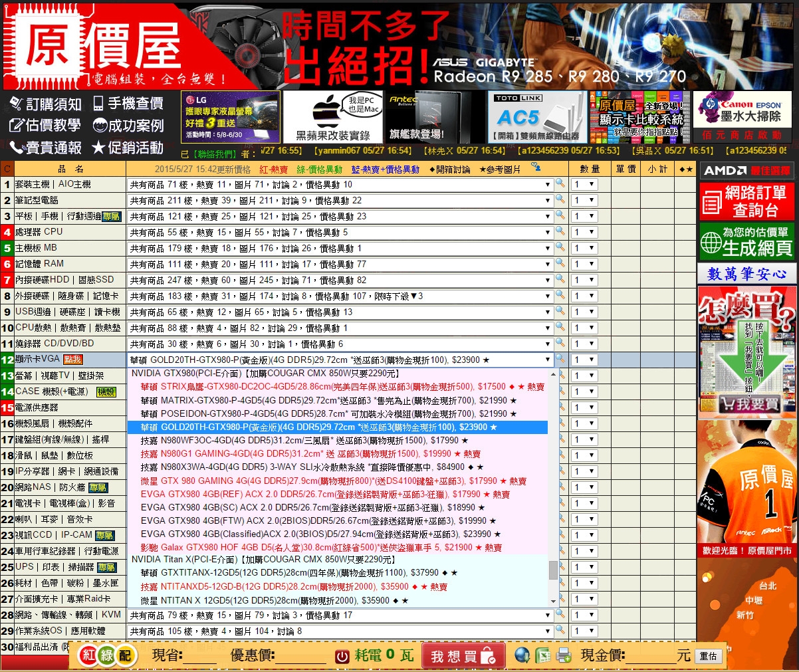Click the AMD 最佳選擇 banner
Viewport: 799px width, 672px height.
point(747,170)
